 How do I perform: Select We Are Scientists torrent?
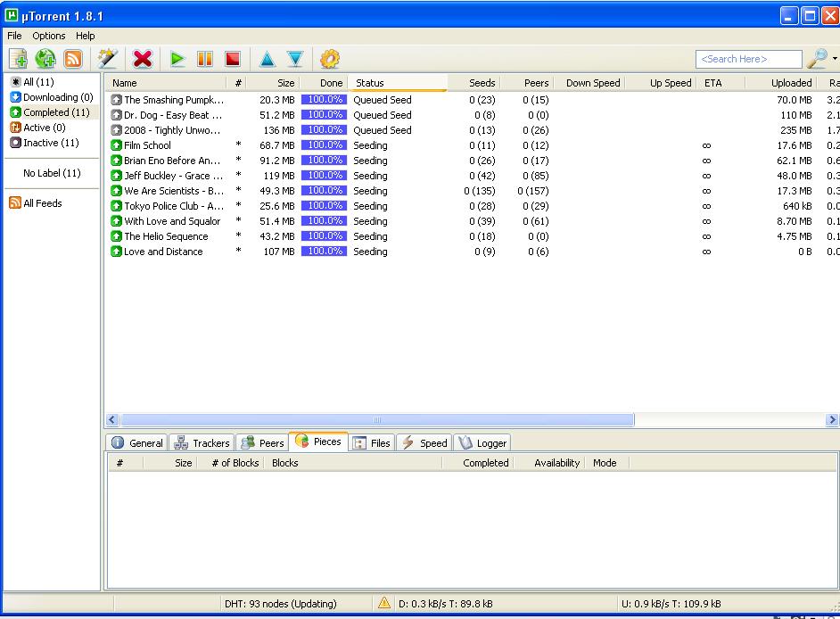(472, 191)
